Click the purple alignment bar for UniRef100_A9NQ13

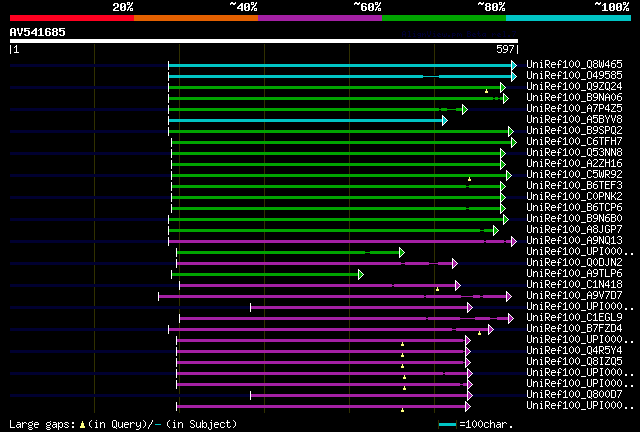pos(340,241)
